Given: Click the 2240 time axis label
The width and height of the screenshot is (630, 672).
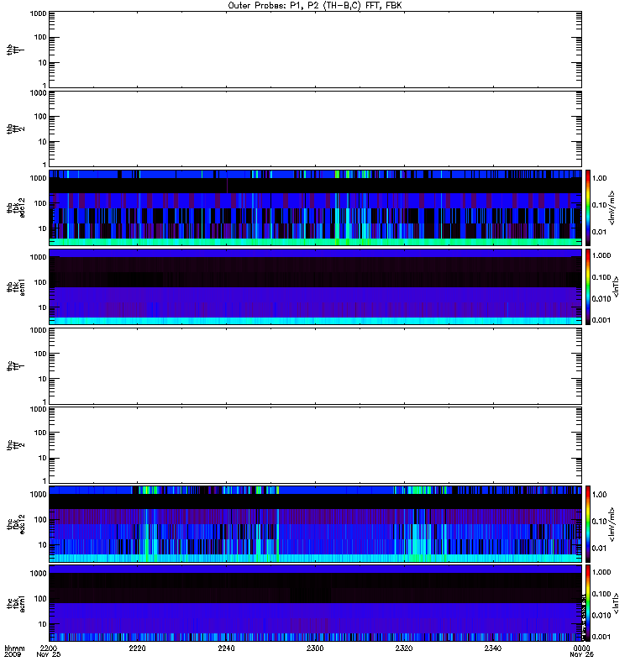Looking at the screenshot, I should tap(226, 648).
